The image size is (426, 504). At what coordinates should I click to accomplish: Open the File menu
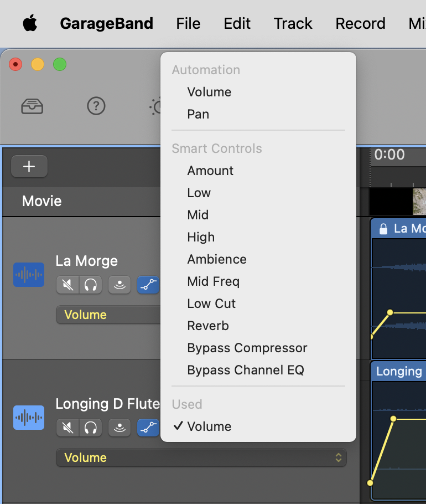(x=188, y=23)
